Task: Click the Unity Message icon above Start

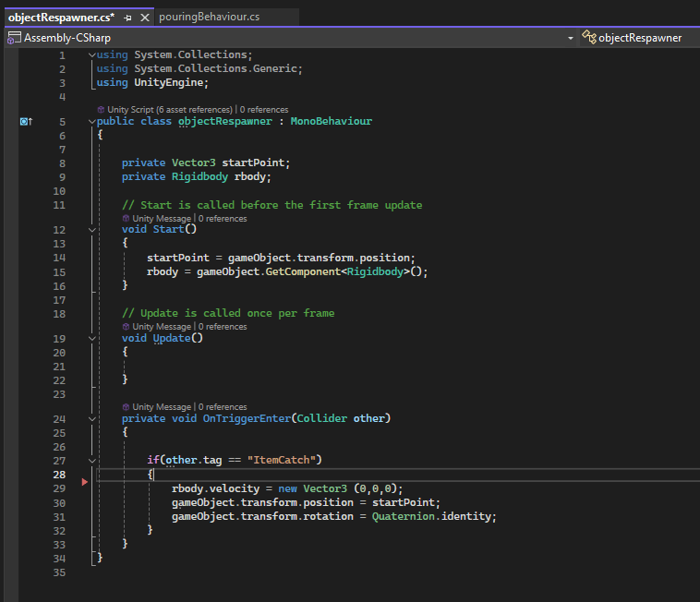Action: pyautogui.click(x=126, y=219)
